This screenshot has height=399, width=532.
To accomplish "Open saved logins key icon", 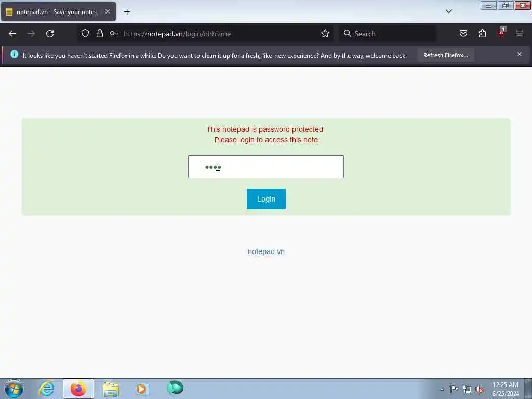I will pos(114,33).
